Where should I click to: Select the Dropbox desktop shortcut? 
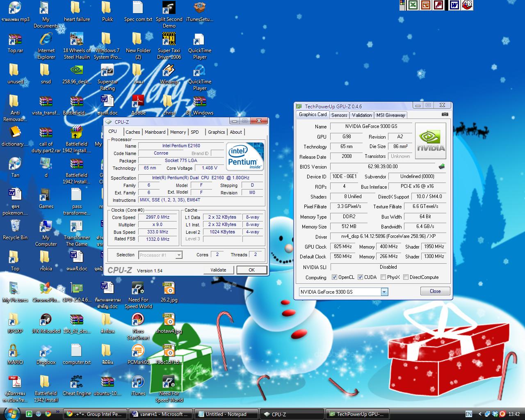click(46, 354)
